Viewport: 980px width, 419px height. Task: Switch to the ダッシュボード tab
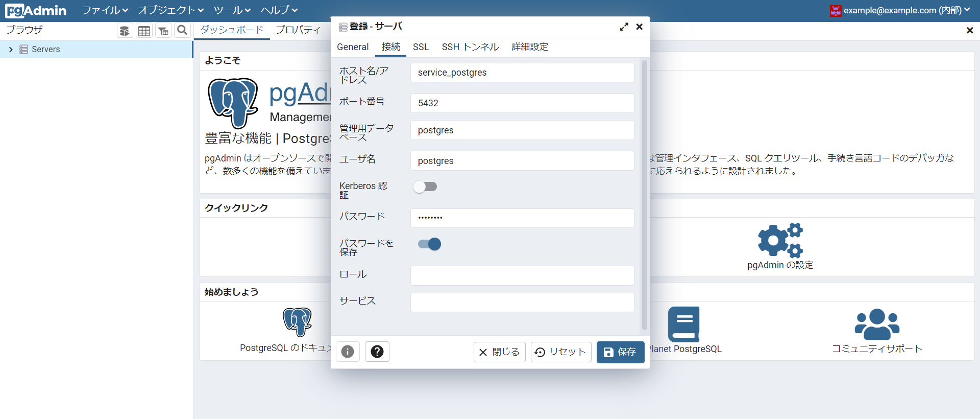pyautogui.click(x=232, y=30)
